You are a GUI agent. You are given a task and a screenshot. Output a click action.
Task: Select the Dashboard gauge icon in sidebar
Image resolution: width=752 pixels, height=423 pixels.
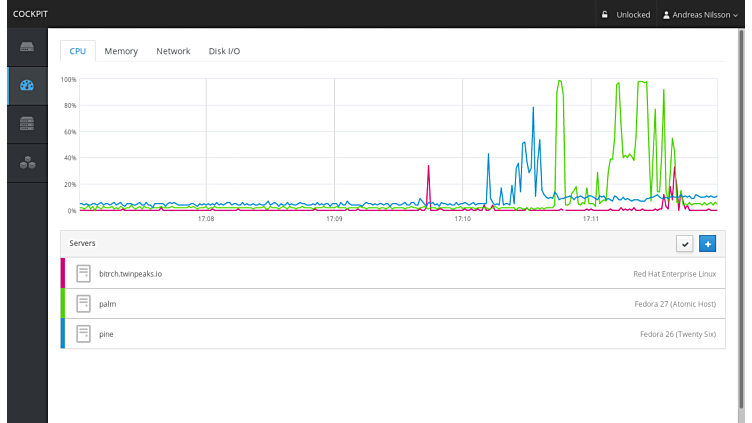point(27,86)
